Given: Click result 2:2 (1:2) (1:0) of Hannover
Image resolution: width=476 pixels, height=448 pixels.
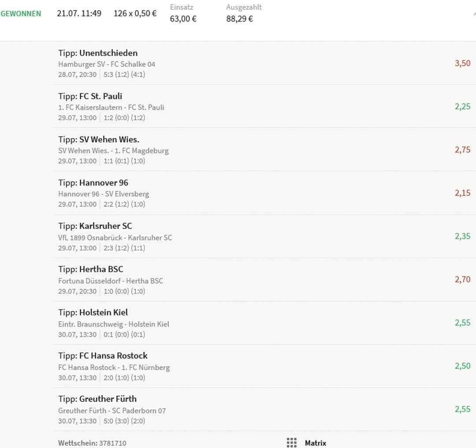Looking at the screenshot, I should [x=124, y=204].
